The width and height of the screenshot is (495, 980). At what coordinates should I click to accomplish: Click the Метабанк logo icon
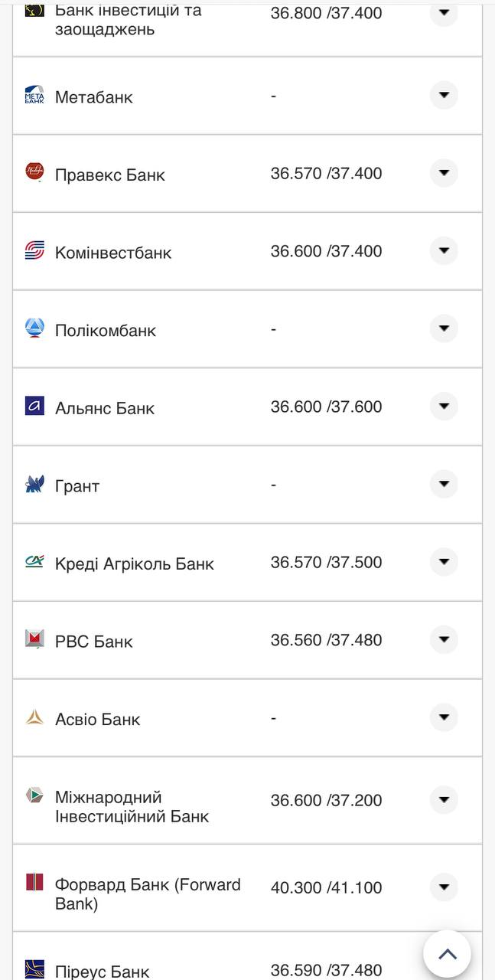34,96
